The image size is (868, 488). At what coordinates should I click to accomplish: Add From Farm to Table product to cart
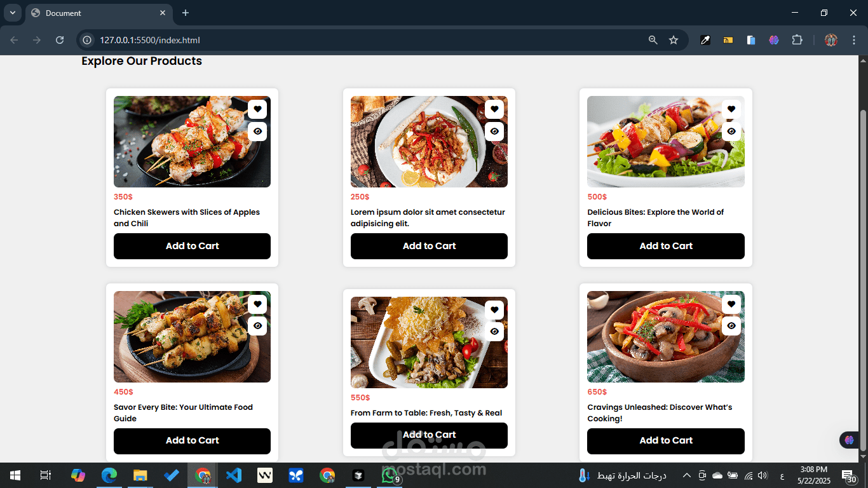429,435
